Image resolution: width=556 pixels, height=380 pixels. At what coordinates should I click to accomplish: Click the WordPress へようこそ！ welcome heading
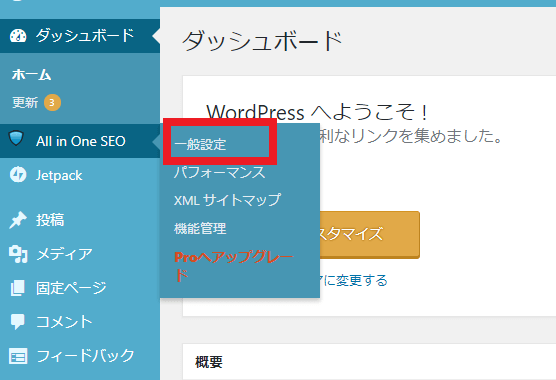pyautogui.click(x=318, y=112)
